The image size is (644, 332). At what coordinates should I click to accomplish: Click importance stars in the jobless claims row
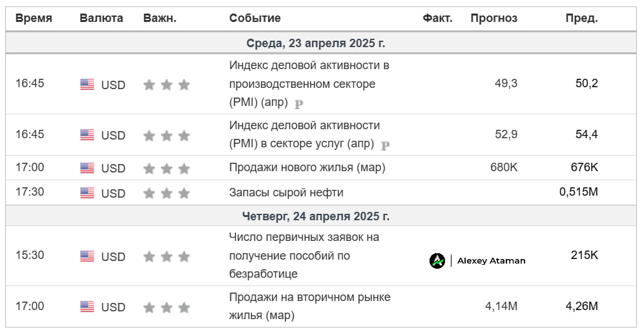(167, 256)
